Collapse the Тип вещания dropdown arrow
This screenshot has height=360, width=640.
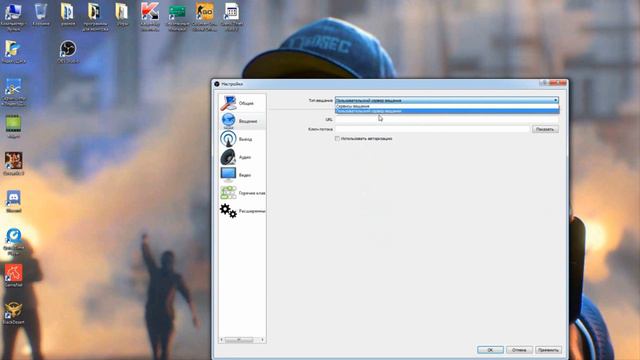[x=556, y=100]
